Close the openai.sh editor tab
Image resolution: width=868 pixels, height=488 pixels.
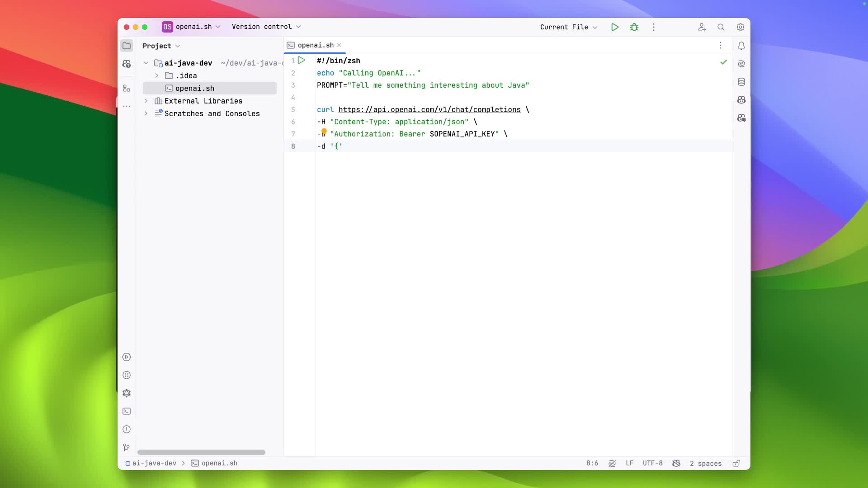pyautogui.click(x=339, y=45)
